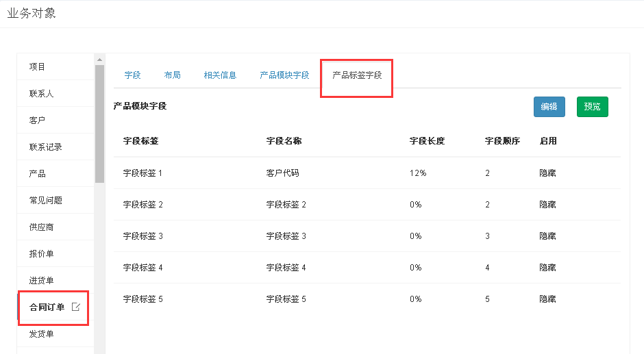Choose 客户 from the object list

(38, 121)
